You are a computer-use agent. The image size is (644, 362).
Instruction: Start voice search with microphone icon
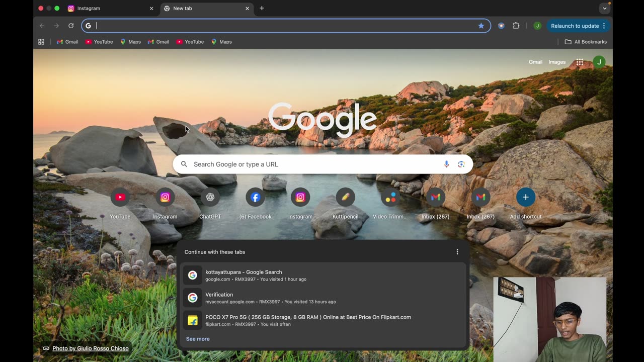pyautogui.click(x=446, y=164)
